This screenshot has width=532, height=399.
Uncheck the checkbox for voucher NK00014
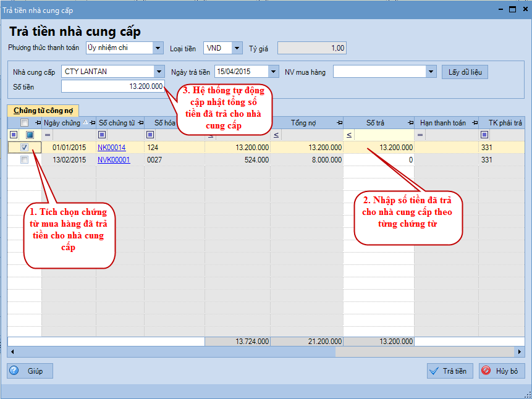click(x=24, y=148)
